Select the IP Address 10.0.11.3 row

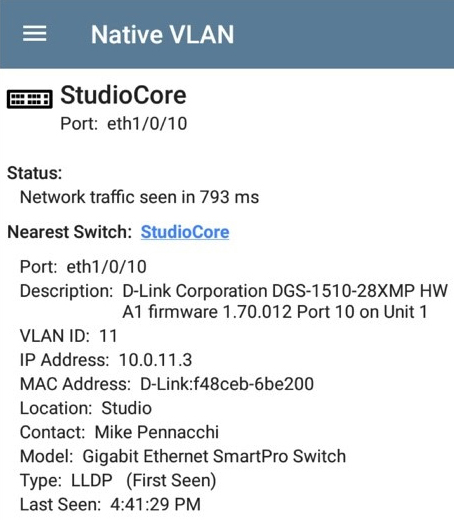(106, 360)
